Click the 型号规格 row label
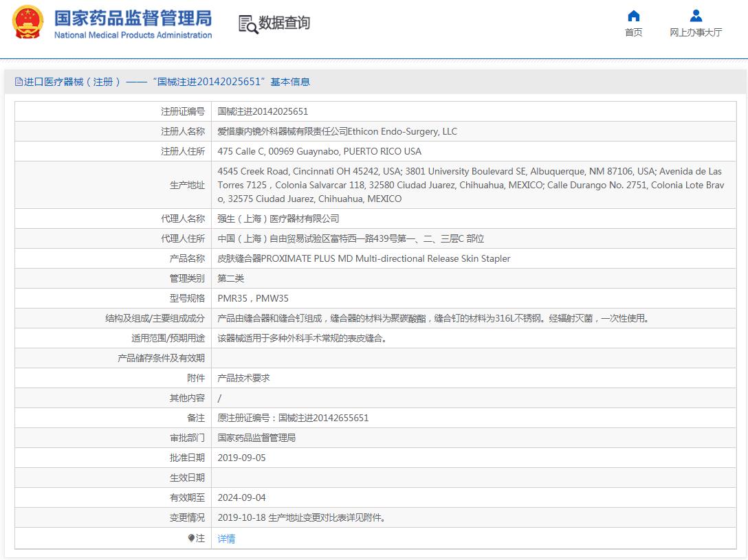This screenshot has width=748, height=560. (x=187, y=298)
